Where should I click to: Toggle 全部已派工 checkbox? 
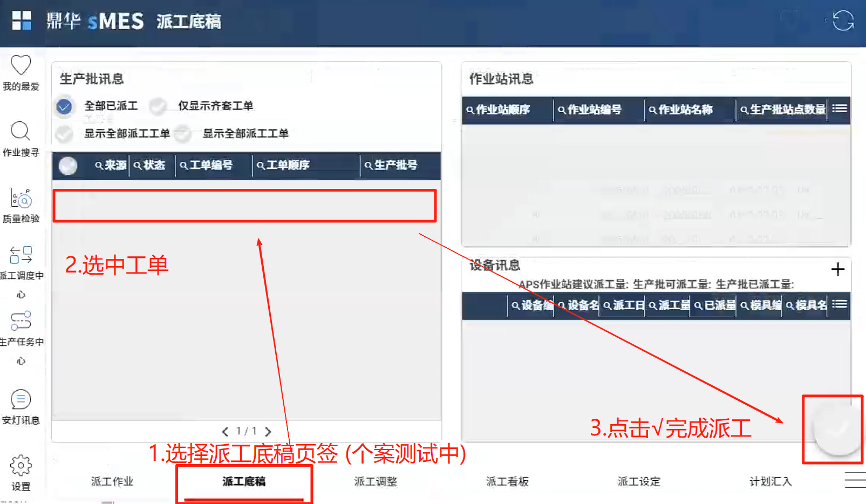[64, 106]
